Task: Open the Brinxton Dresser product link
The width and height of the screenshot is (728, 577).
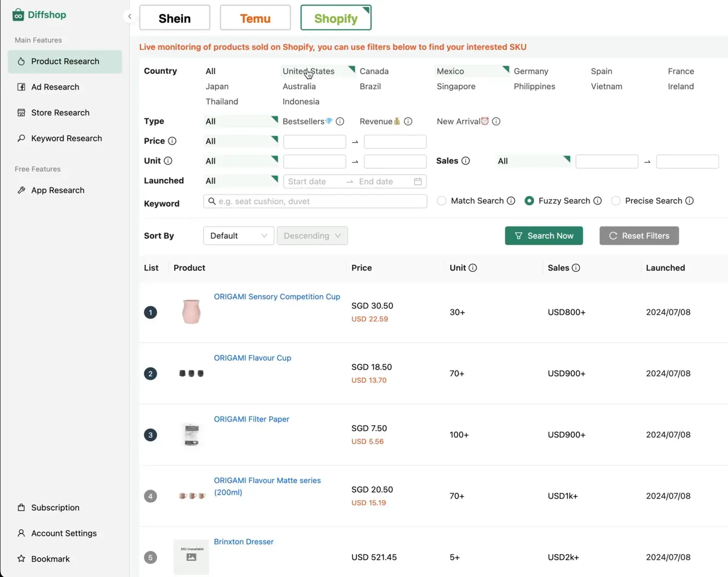Action: (244, 542)
